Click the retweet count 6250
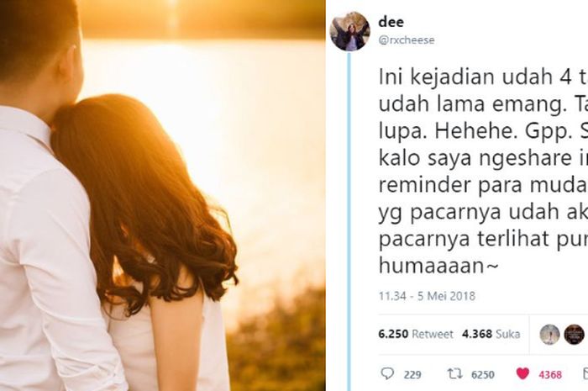 (483, 374)
